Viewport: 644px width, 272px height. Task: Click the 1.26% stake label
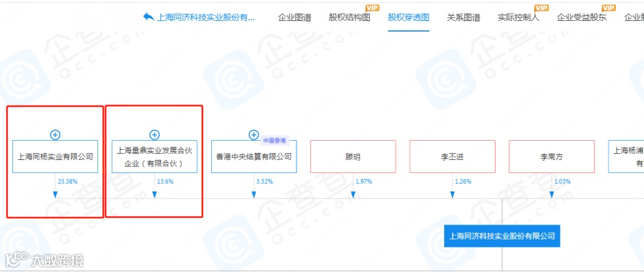463,181
